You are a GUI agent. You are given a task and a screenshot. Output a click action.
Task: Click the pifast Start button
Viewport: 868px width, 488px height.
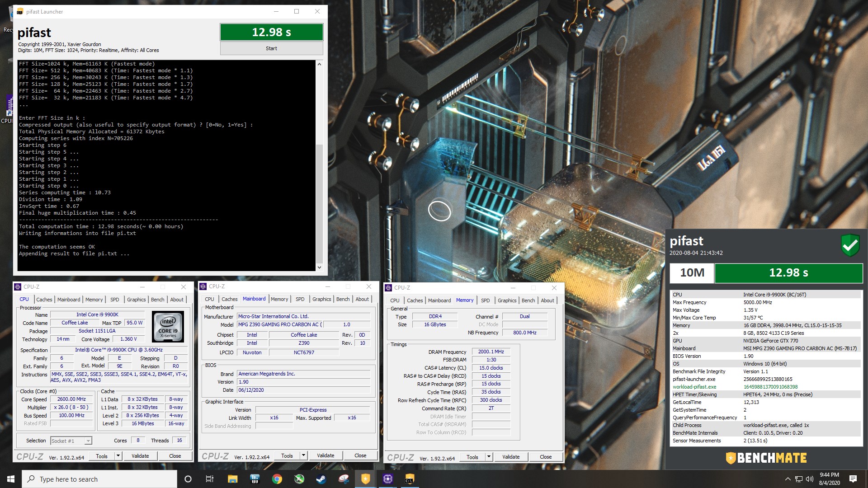click(271, 48)
